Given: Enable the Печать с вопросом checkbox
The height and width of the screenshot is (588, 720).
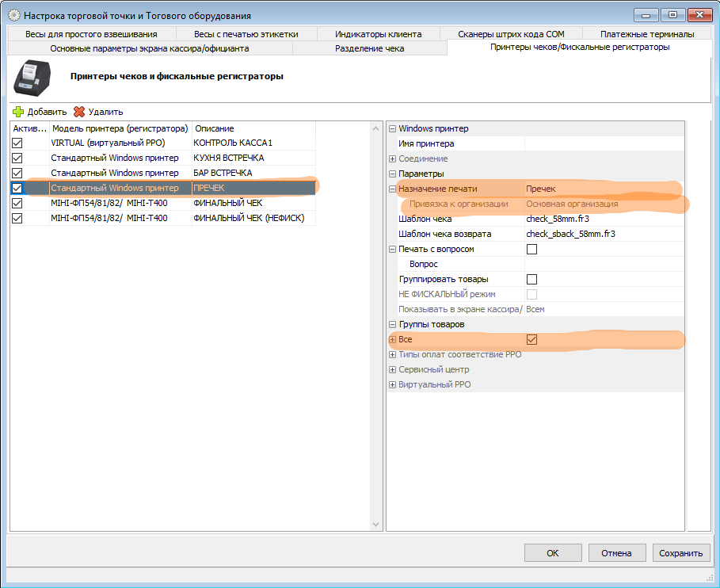Looking at the screenshot, I should [x=532, y=249].
